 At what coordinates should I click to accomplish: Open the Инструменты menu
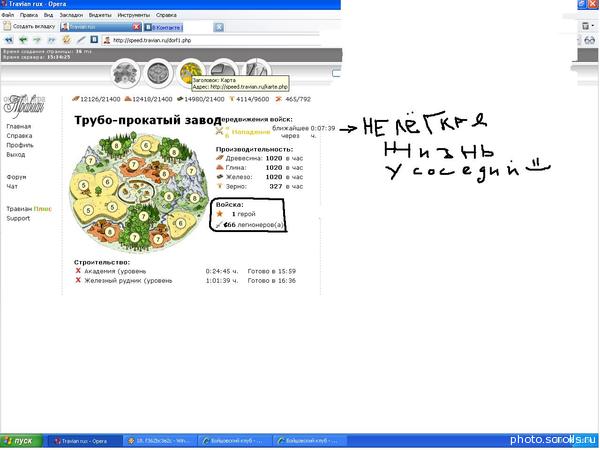[134, 15]
